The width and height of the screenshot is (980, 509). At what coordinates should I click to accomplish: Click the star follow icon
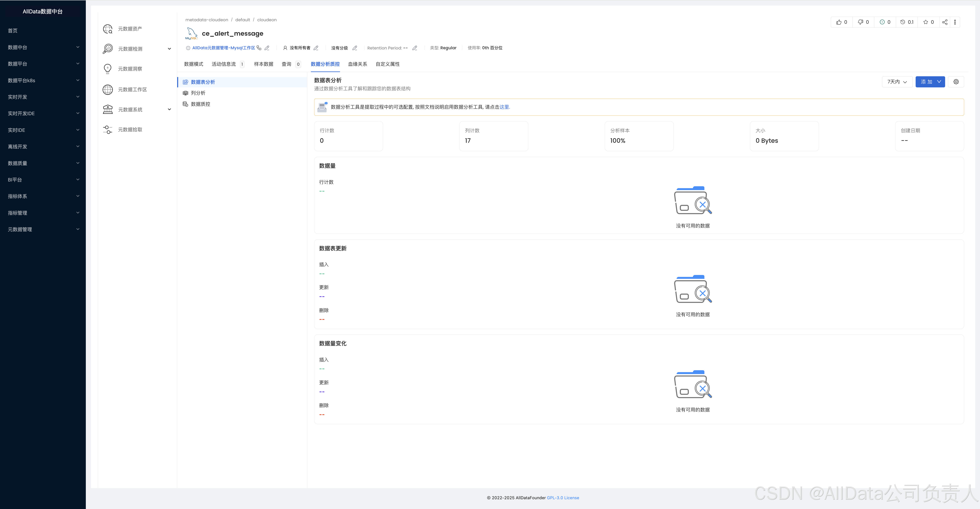pos(926,22)
